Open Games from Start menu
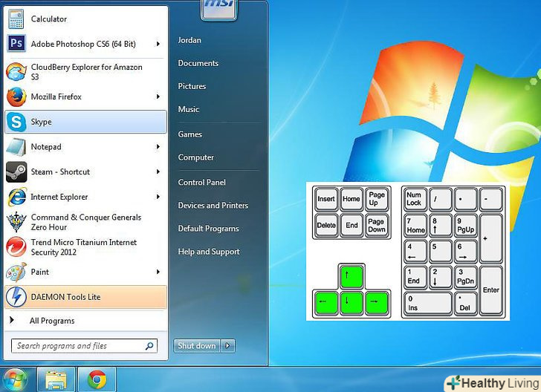This screenshot has width=541, height=392. (189, 134)
